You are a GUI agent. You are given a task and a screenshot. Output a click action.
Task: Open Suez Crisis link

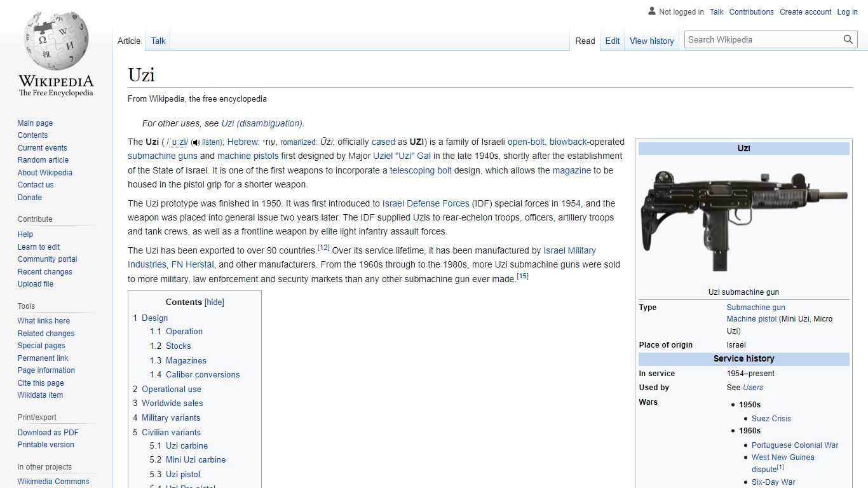[x=771, y=419]
